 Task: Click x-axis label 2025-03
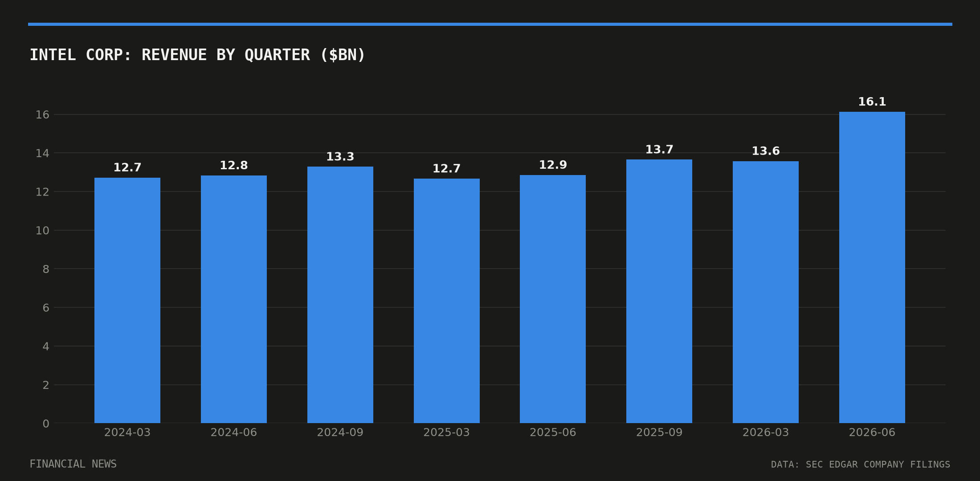click(447, 432)
